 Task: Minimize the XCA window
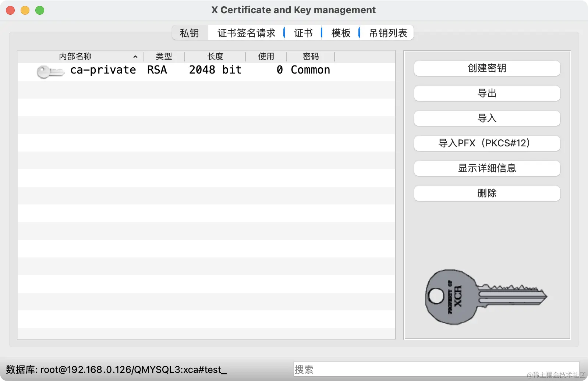coord(25,10)
